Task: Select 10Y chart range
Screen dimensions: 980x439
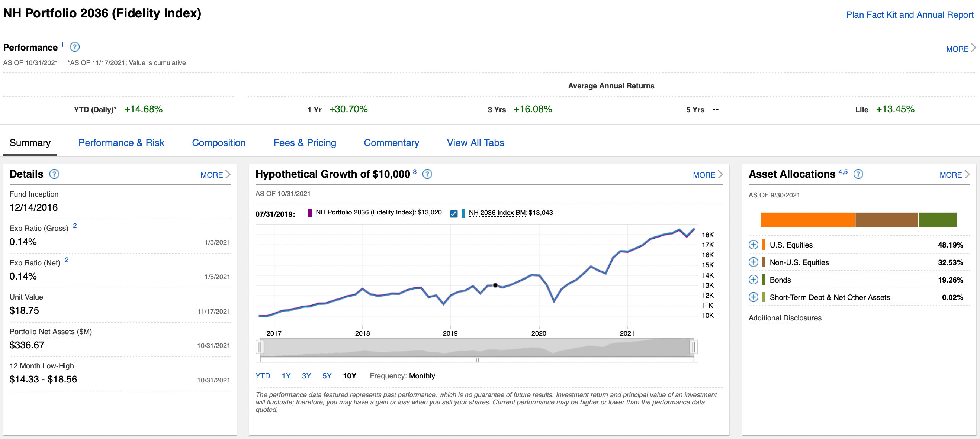Action: coord(350,376)
